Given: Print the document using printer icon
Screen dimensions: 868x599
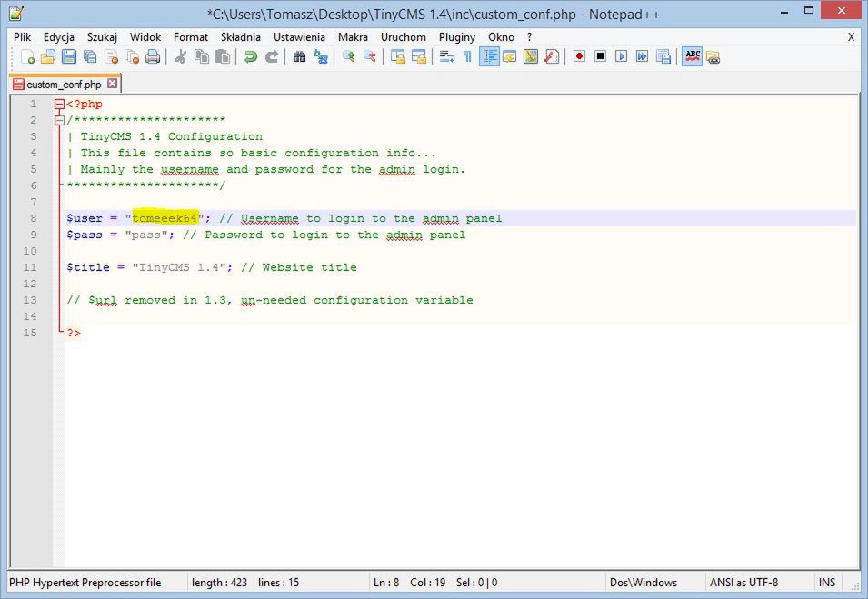Looking at the screenshot, I should (x=154, y=56).
